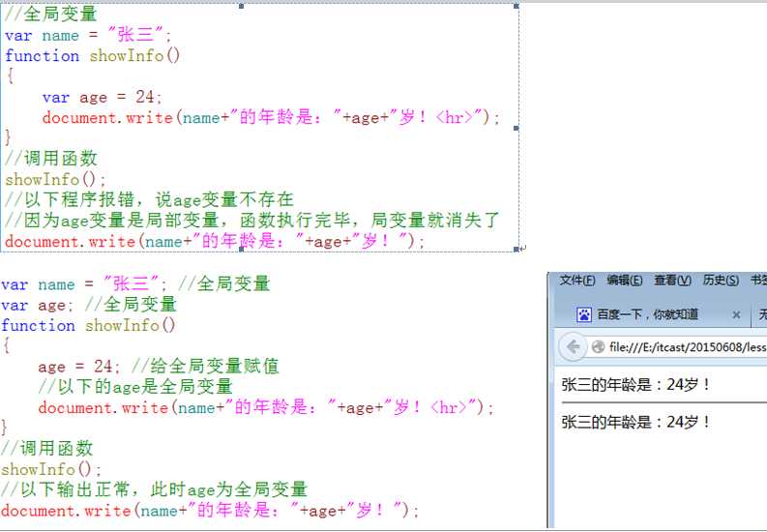Click the line "var age; //全局变量"
This screenshot has height=532, width=767.
pyautogui.click(x=89, y=305)
